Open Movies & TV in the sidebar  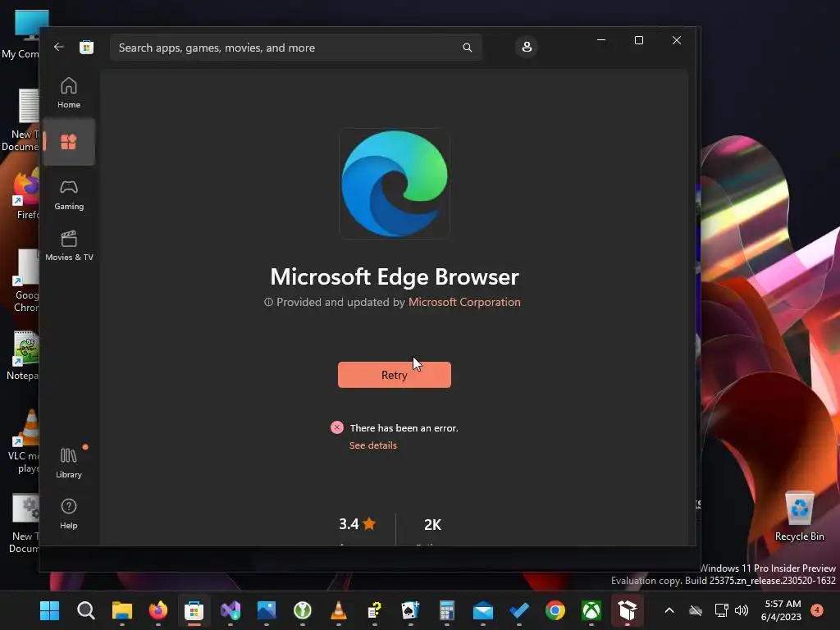coord(69,246)
